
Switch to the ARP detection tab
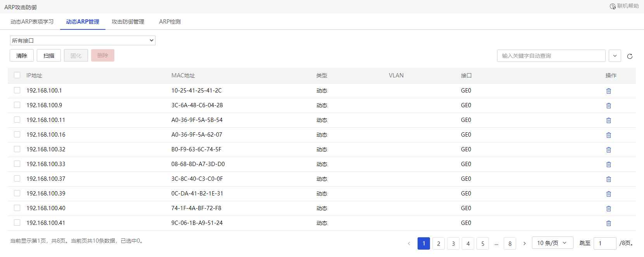[x=170, y=22]
